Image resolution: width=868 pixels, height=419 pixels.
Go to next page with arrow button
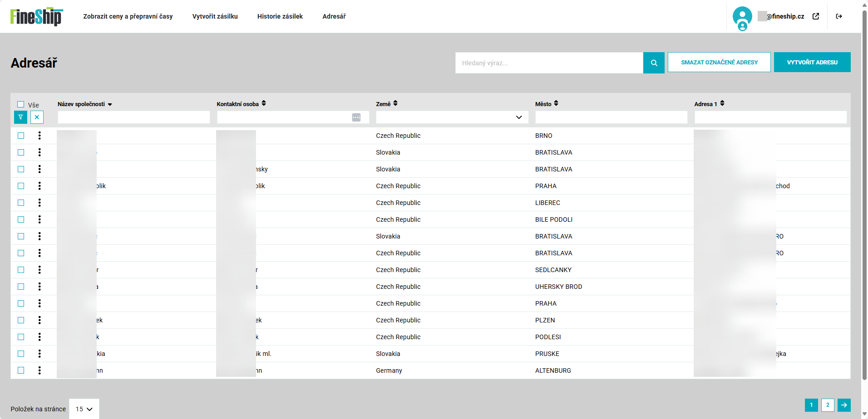844,405
